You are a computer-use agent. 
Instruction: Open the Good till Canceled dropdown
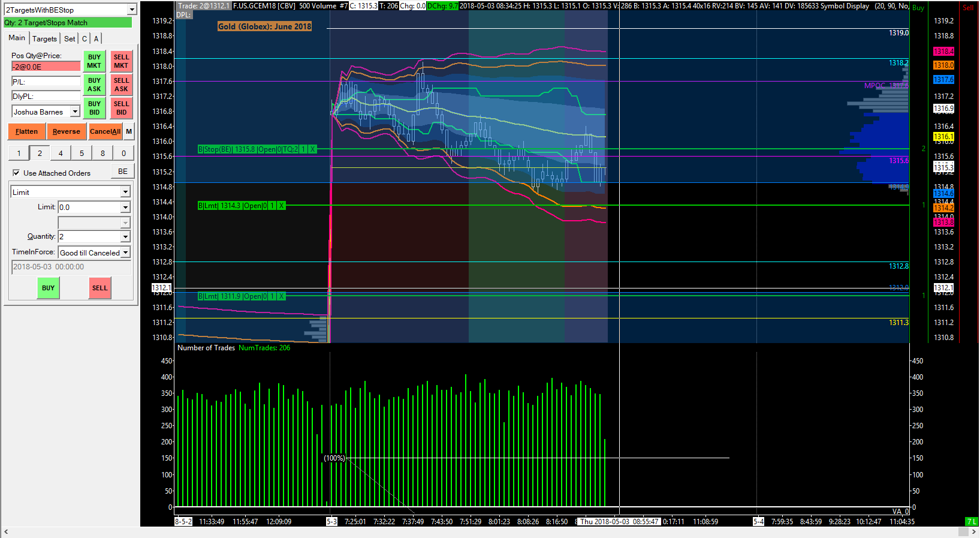click(125, 253)
